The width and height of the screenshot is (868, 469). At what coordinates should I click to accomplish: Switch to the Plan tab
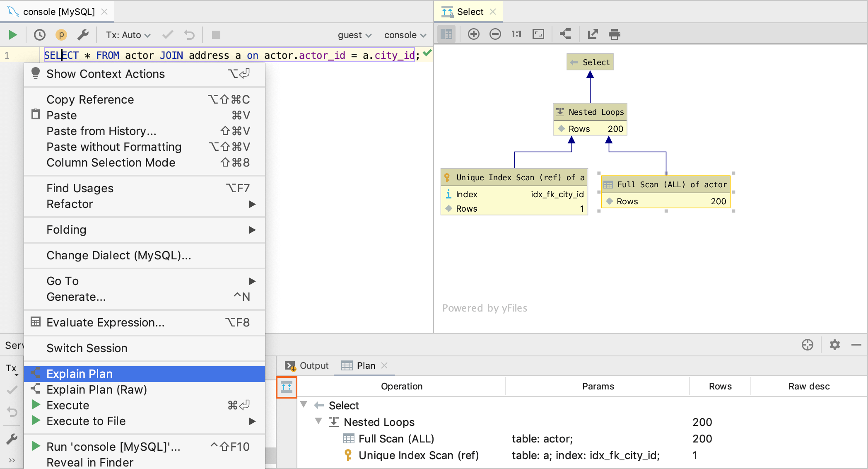click(365, 365)
